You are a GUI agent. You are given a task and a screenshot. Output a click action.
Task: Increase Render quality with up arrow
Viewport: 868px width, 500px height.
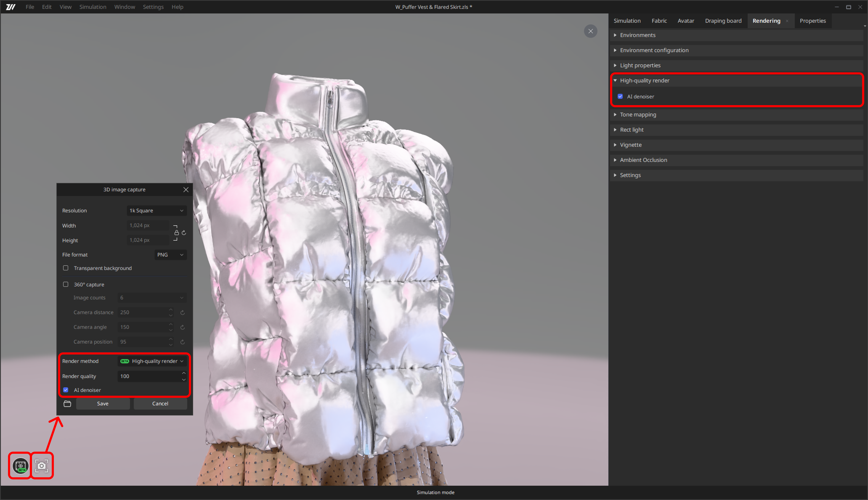click(184, 373)
